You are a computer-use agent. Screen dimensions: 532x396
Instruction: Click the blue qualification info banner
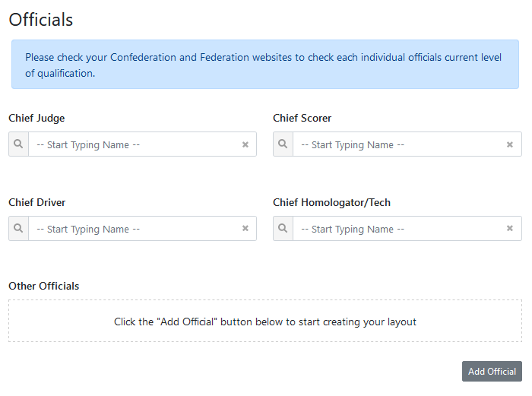(265, 65)
